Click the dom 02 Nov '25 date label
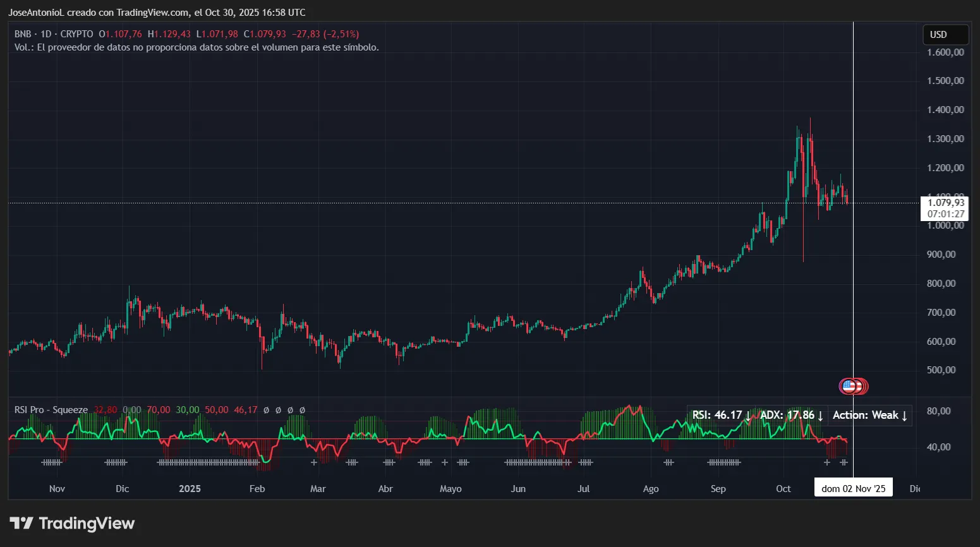Screen dimensions: 980x547 coord(853,487)
